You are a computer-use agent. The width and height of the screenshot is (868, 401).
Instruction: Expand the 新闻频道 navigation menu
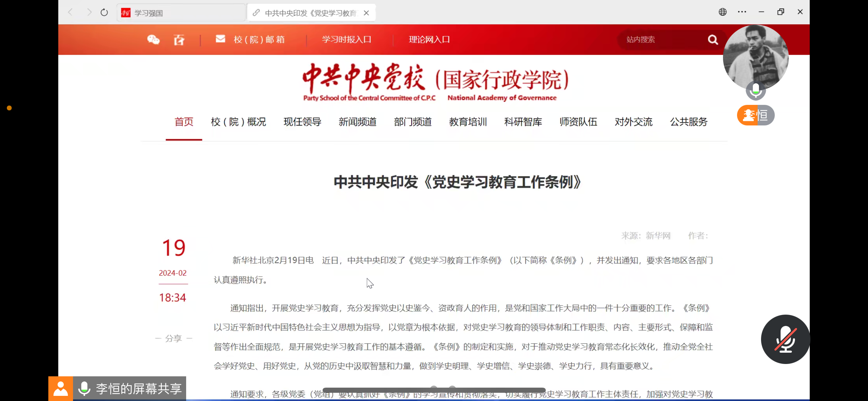click(357, 122)
